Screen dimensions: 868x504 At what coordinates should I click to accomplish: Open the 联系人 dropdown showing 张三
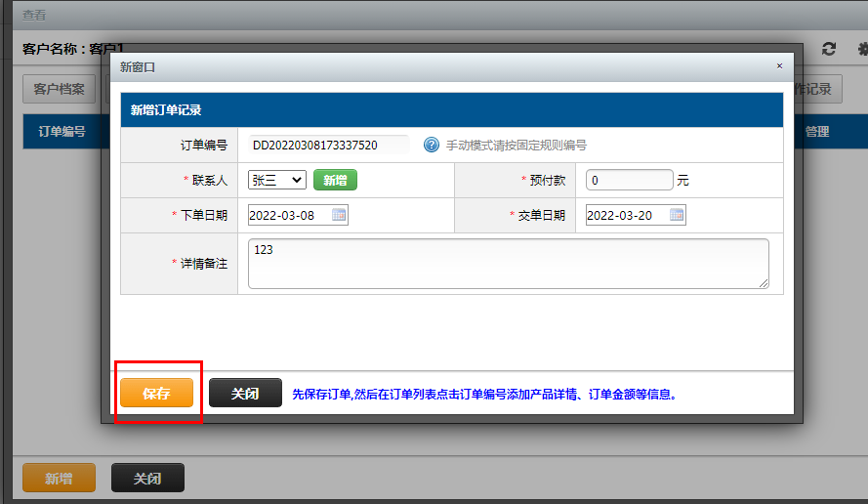276,180
